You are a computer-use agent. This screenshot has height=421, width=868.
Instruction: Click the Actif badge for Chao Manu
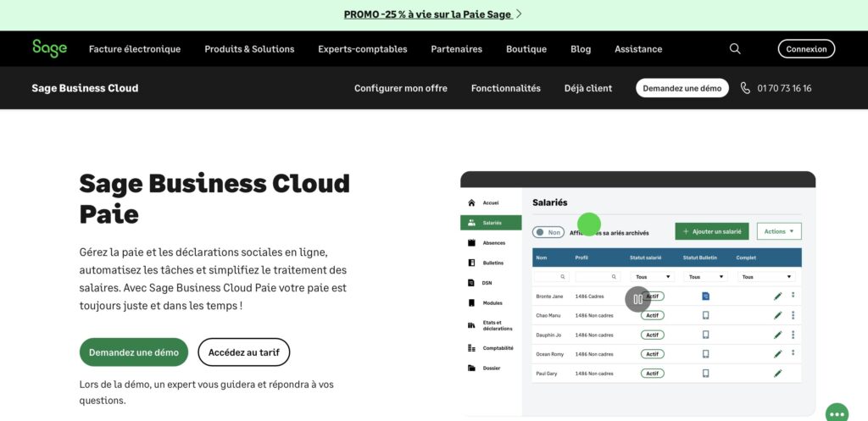click(653, 315)
